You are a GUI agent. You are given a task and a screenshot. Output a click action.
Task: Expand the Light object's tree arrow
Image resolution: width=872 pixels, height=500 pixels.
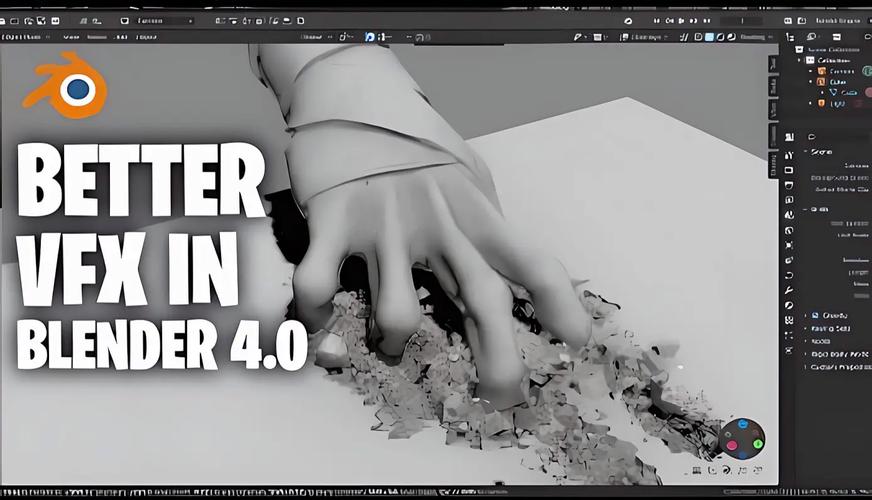(x=810, y=103)
